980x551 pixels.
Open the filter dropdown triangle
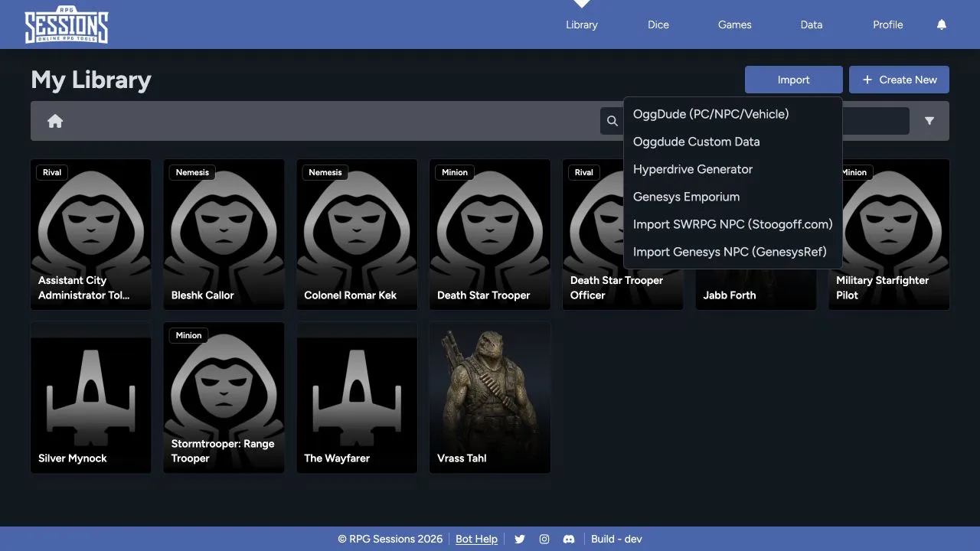(x=929, y=121)
